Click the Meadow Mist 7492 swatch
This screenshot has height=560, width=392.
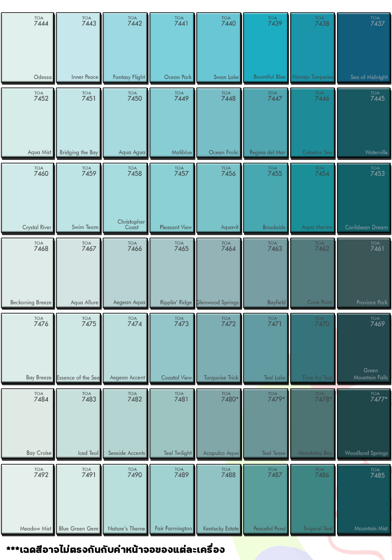pos(28,500)
